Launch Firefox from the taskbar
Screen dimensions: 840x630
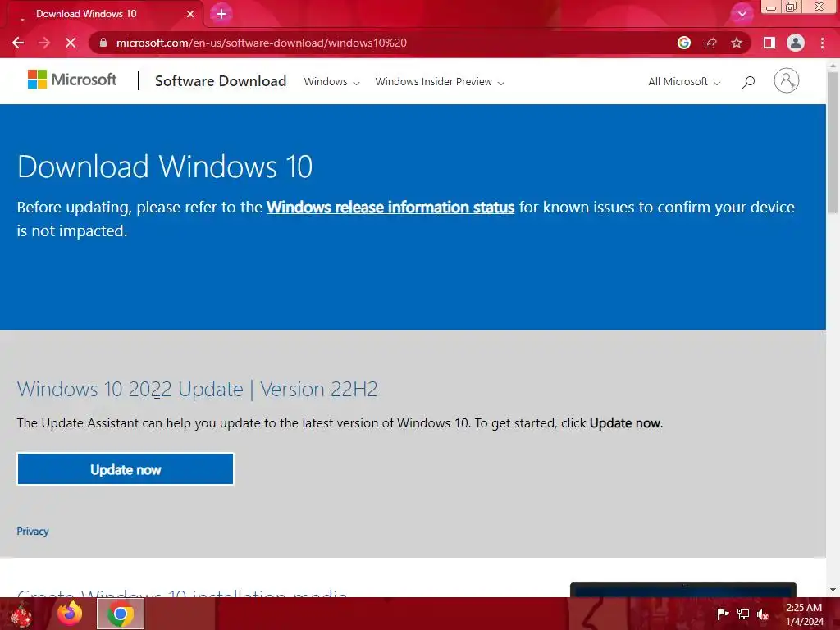pos(70,614)
